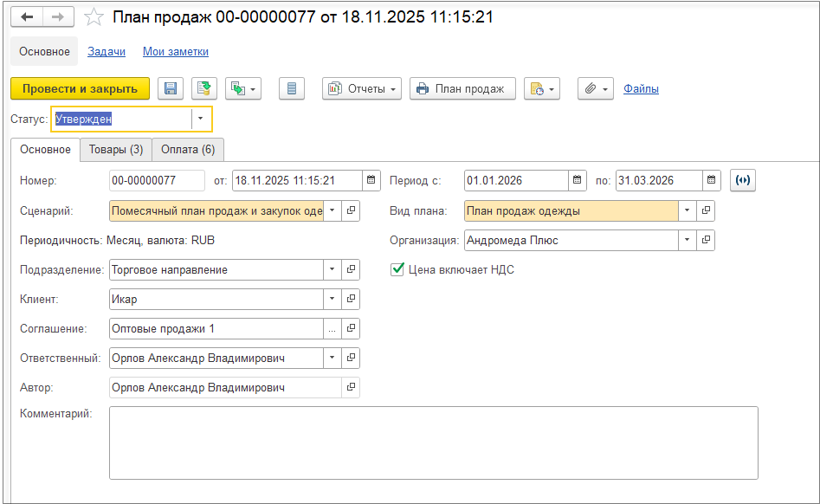Click text Периодичность: Месяц, валюта: RUB

coord(117,241)
